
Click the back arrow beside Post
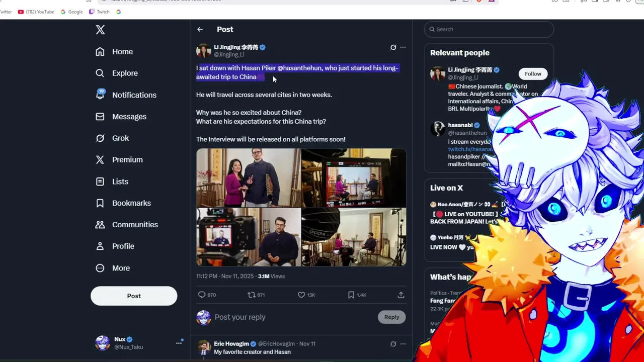pyautogui.click(x=200, y=30)
